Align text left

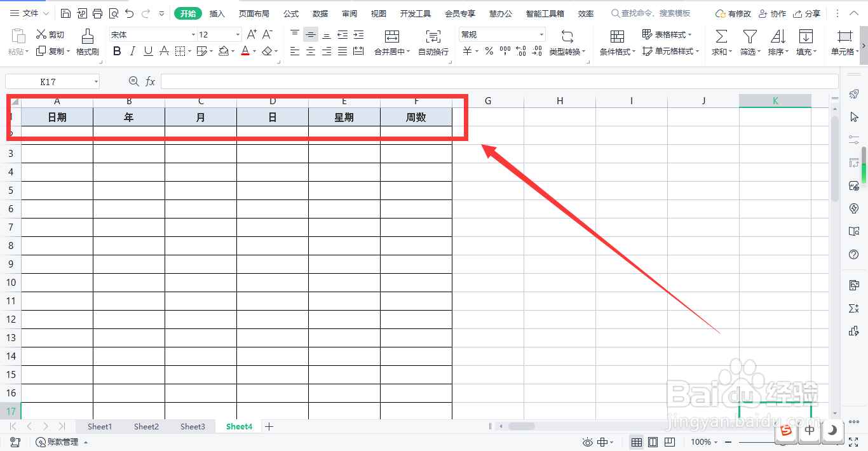[295, 51]
